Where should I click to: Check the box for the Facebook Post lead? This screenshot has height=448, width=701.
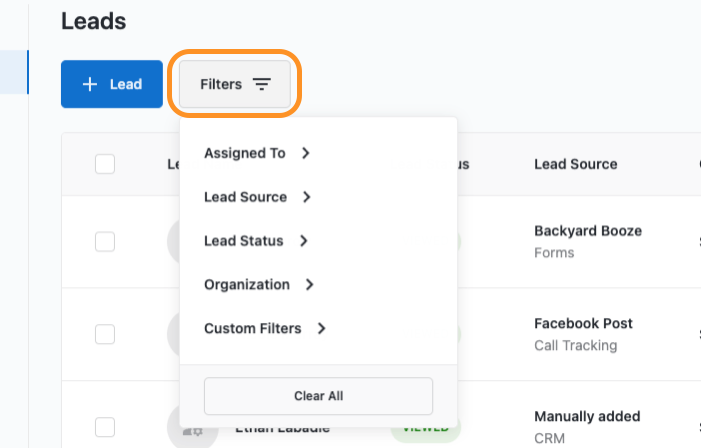click(x=105, y=334)
